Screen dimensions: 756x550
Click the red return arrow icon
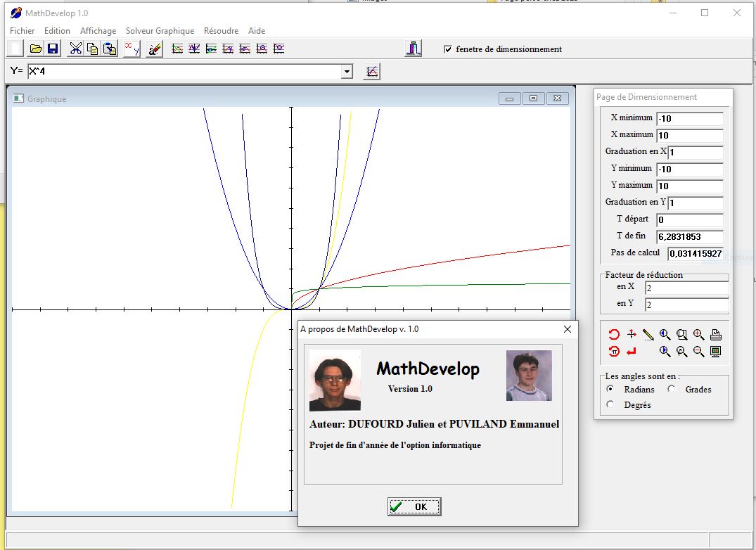[x=631, y=351]
